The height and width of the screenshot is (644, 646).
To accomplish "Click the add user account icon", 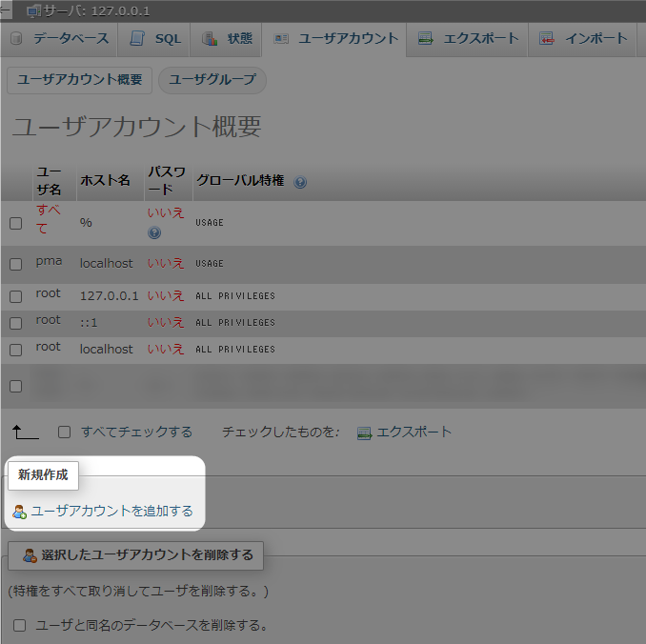I will [19, 512].
